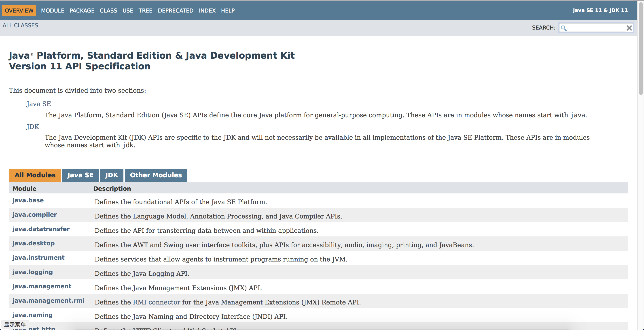Open the MODULE navigation item
The height and width of the screenshot is (330, 644).
53,11
